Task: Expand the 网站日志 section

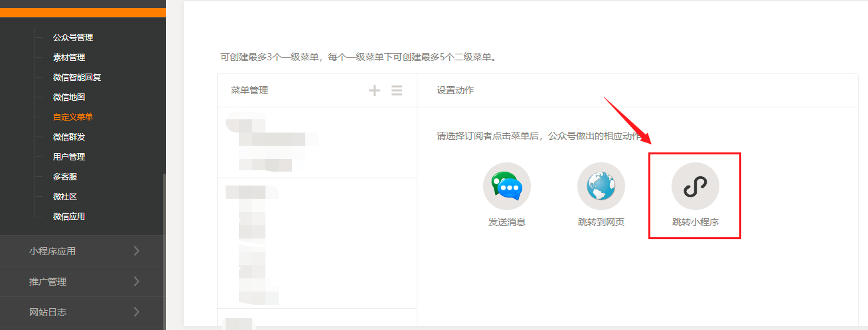Action: click(82, 312)
